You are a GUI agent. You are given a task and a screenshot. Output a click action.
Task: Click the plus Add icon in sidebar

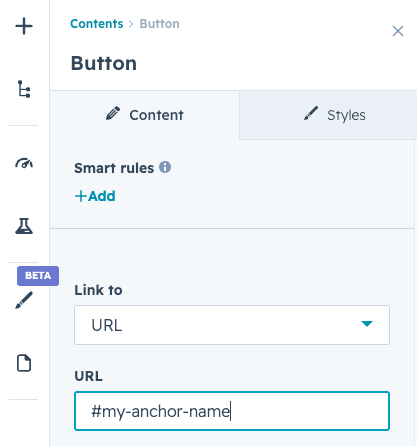[24, 26]
